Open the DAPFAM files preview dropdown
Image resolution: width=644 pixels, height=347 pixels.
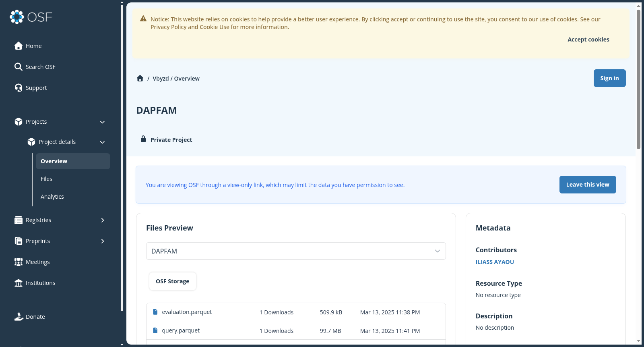point(296,251)
